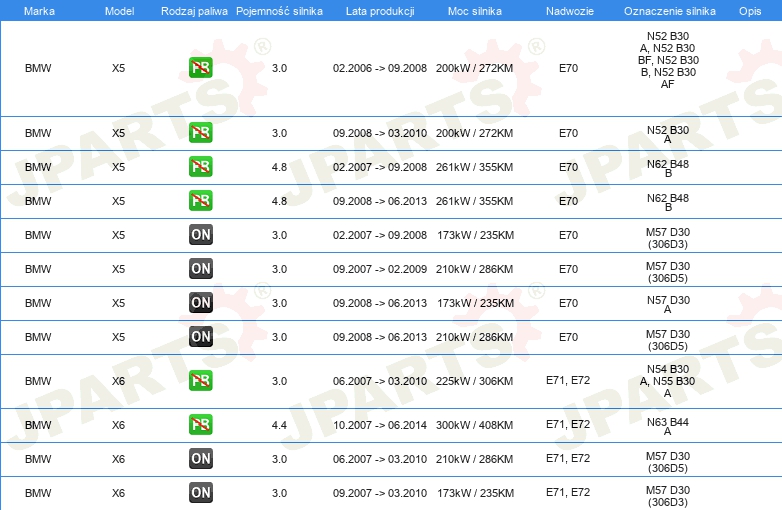The width and height of the screenshot is (782, 510).
Task: Select the date range 10.2007 -> 06.2014
Action: (380, 425)
